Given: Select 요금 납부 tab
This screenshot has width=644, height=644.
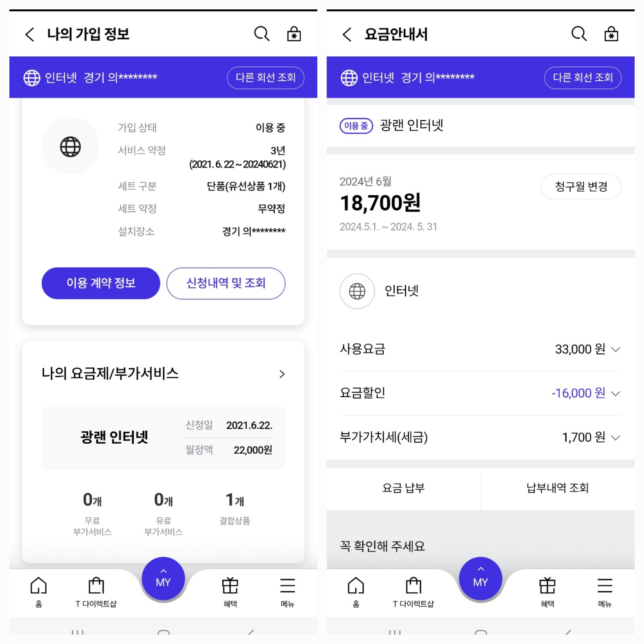Looking at the screenshot, I should [403, 488].
